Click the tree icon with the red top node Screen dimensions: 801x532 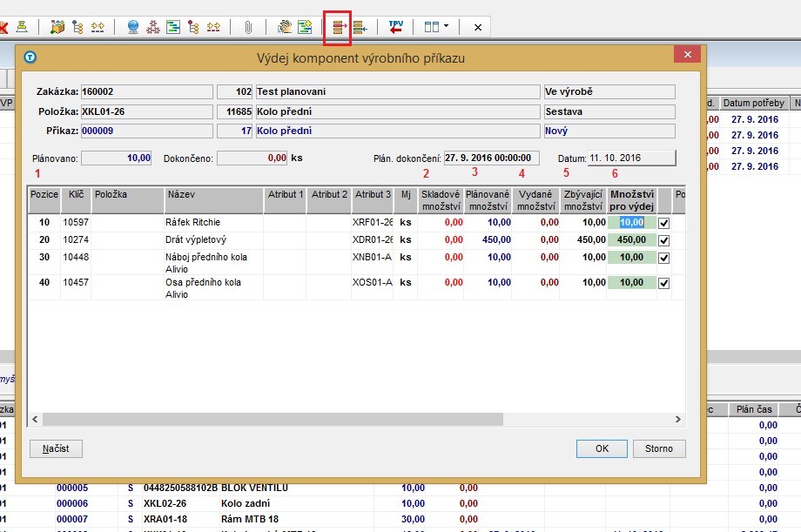pyautogui.click(x=193, y=27)
